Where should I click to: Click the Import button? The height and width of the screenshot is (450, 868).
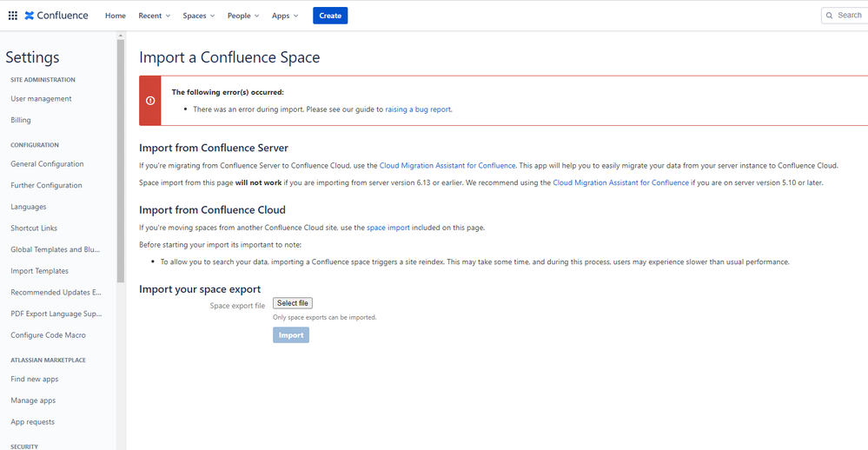coord(290,334)
